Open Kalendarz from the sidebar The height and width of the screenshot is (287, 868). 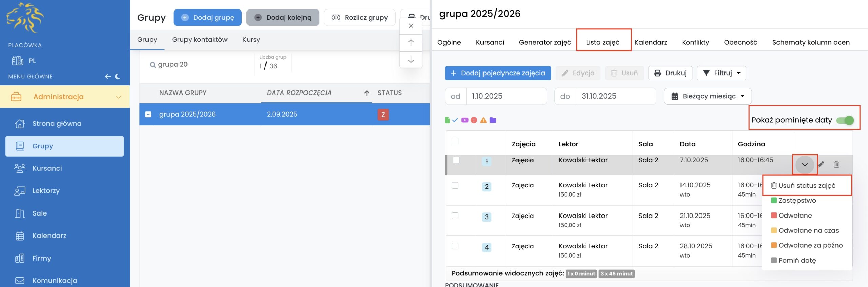click(x=49, y=235)
